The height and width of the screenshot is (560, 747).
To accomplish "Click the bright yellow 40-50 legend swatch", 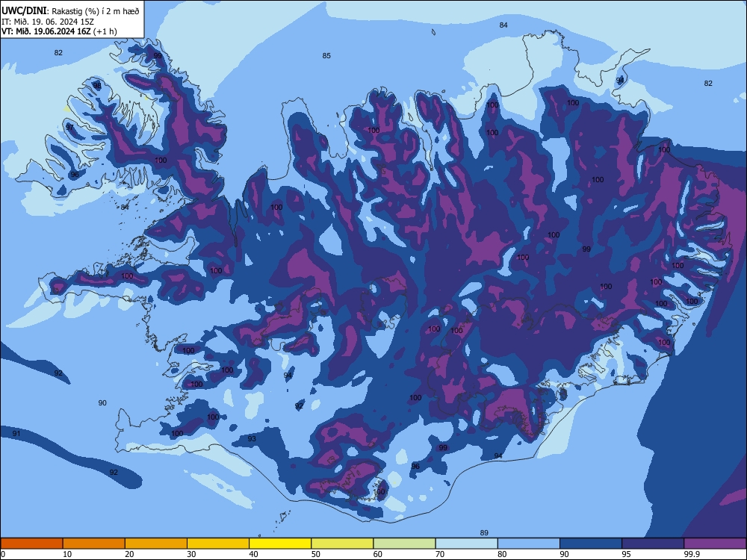I will pos(280,544).
